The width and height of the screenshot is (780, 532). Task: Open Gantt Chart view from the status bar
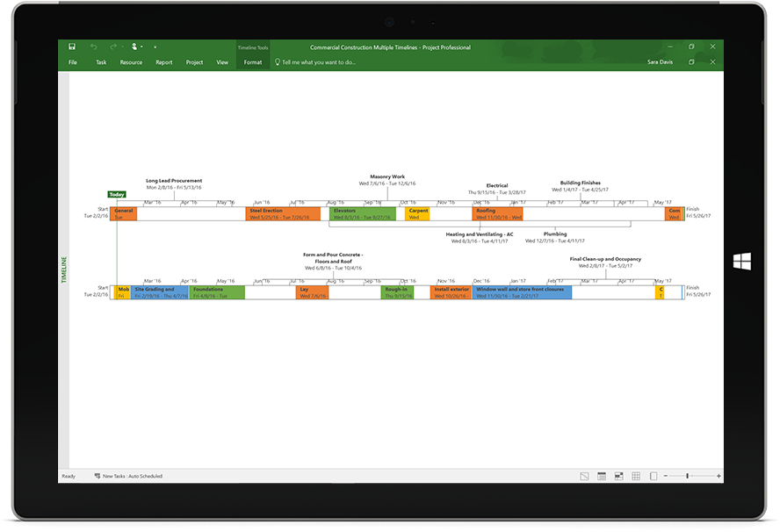point(585,476)
